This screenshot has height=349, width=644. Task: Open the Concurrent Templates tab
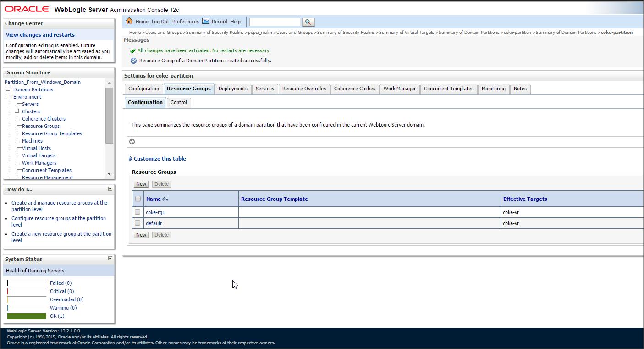point(449,89)
